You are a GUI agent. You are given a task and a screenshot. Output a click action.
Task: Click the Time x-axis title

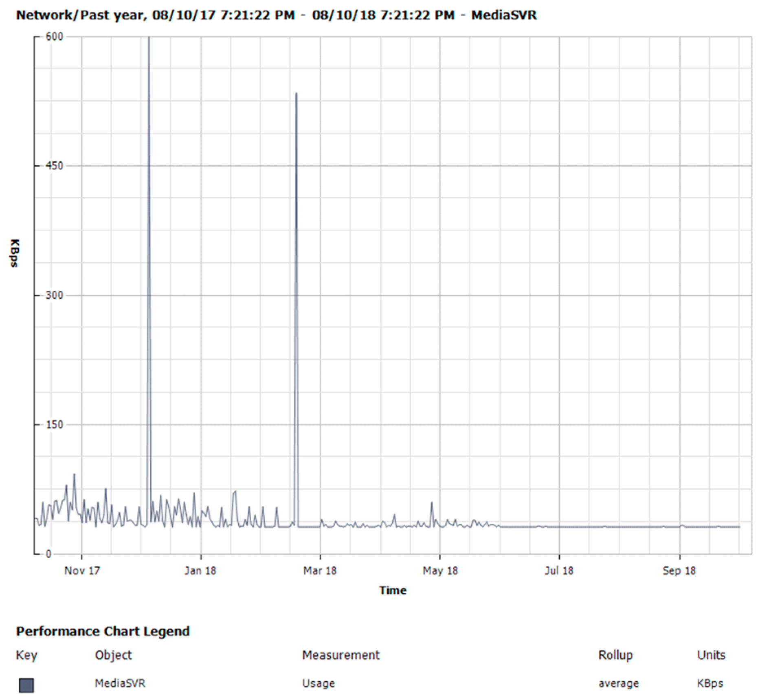click(393, 590)
